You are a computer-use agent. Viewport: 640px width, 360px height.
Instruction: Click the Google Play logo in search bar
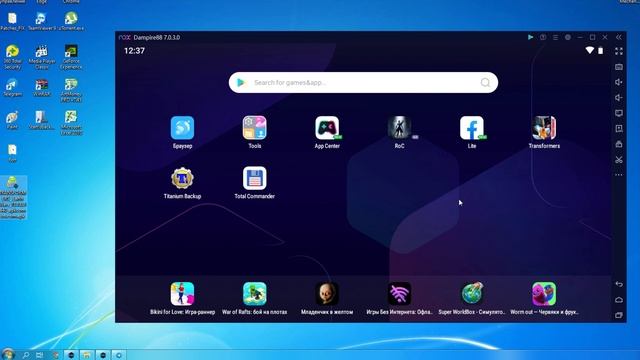coord(241,82)
